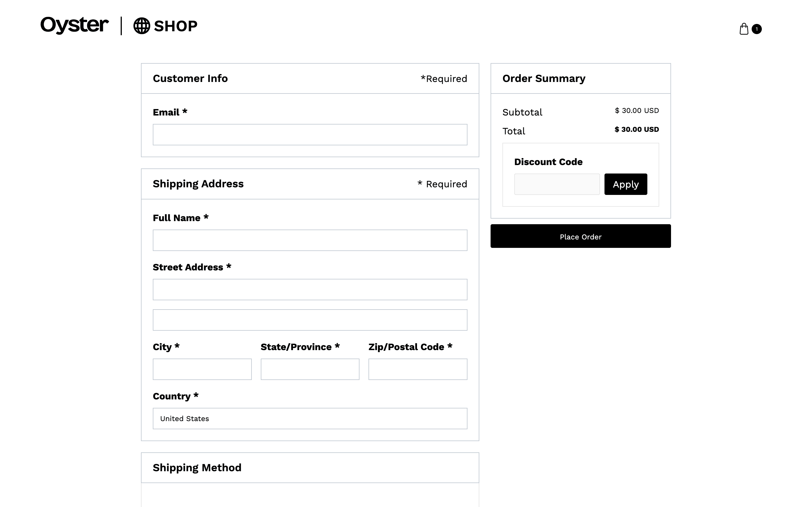Click the cart item count badge
The width and height of the screenshot is (812, 507).
coord(757,29)
